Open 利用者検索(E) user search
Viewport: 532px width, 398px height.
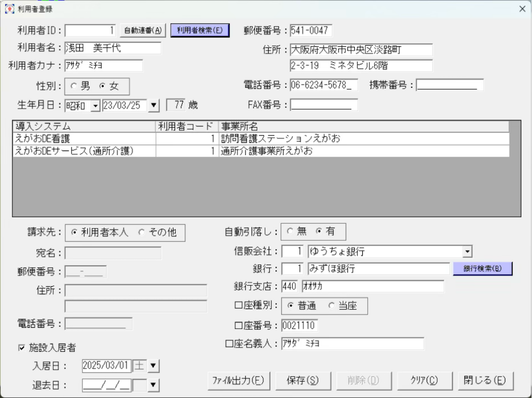point(199,30)
